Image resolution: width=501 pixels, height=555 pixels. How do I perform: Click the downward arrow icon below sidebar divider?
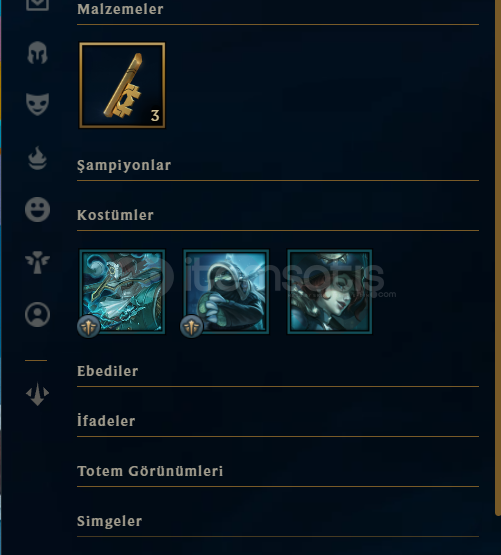37,394
